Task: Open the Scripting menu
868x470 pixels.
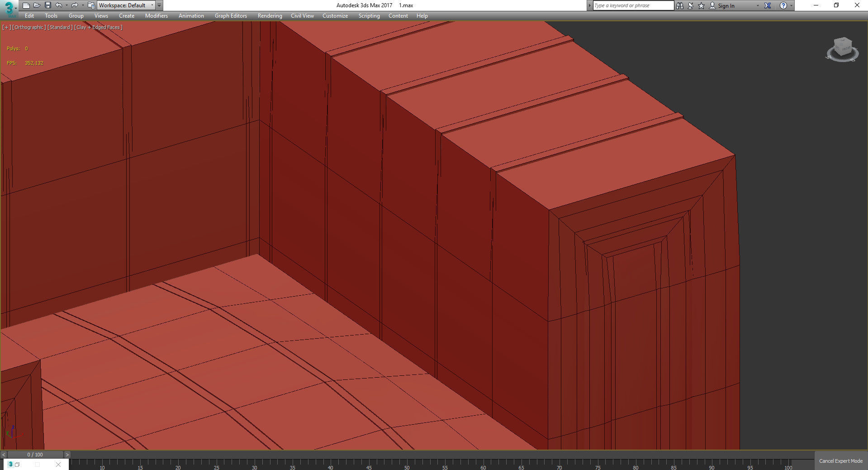Action: pos(369,16)
